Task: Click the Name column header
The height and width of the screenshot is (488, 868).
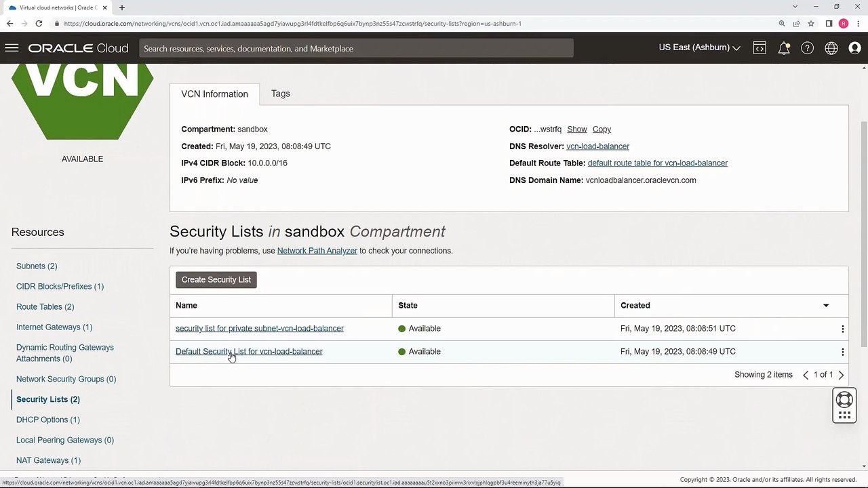Action: tap(186, 306)
